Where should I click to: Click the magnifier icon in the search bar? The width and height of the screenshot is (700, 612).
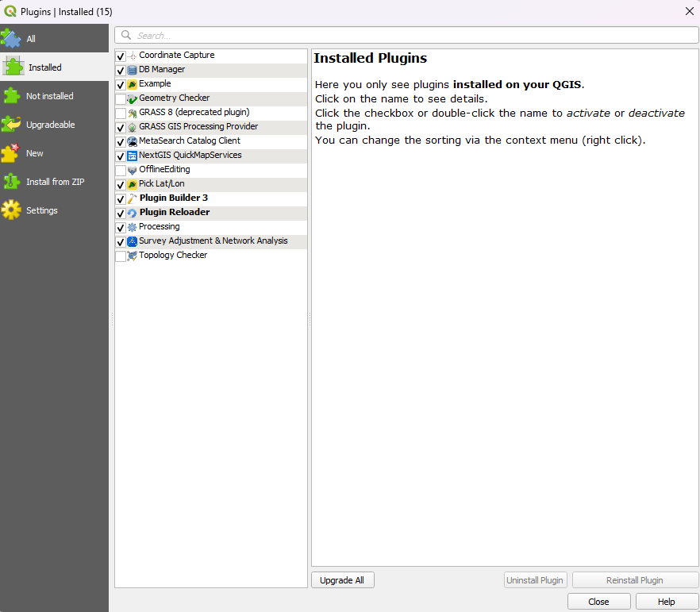coord(126,35)
